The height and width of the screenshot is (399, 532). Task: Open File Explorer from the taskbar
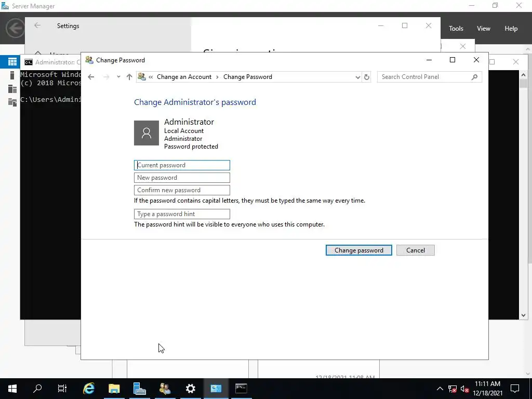coord(114,389)
